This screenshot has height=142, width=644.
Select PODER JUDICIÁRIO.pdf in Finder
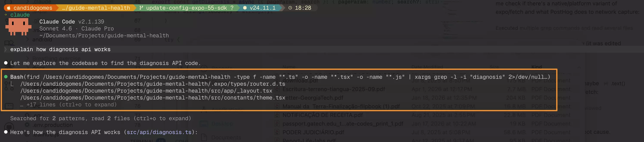tap(313, 132)
